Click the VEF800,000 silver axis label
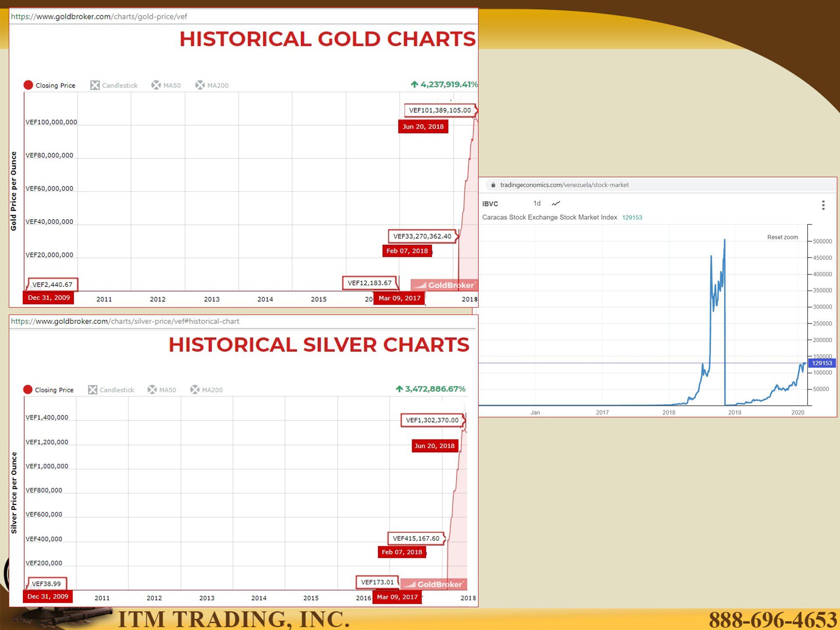 44,490
